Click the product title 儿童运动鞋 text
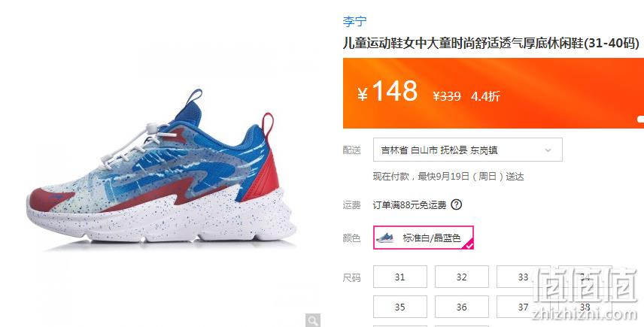This screenshot has width=644, height=327. 491,43
